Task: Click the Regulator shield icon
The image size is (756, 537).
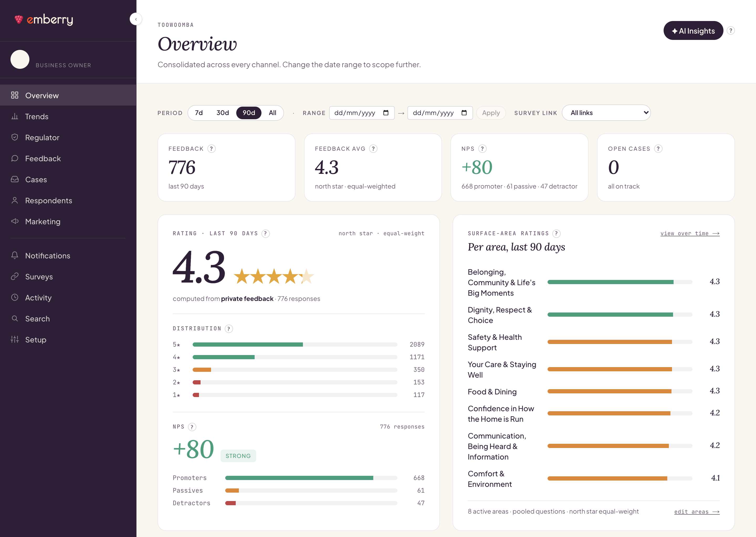Action: pyautogui.click(x=14, y=137)
